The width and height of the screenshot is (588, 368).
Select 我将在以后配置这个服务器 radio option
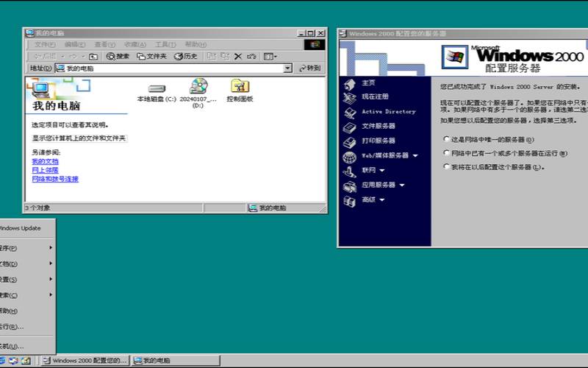(x=446, y=166)
